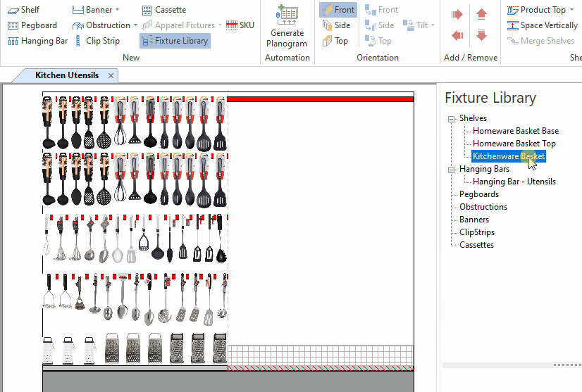Toggle the Fixture Library panel
Viewport: 582px width, 392px height.
(x=175, y=41)
